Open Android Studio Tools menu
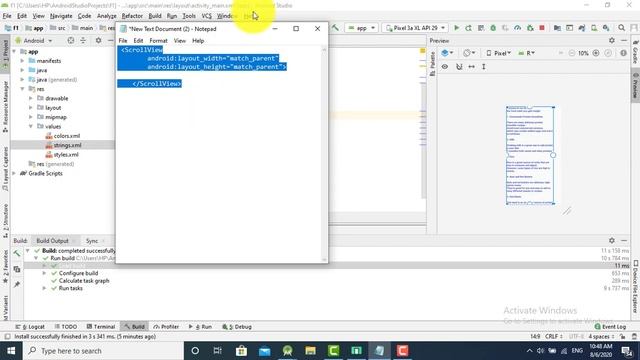The height and width of the screenshot is (360, 640). click(189, 16)
